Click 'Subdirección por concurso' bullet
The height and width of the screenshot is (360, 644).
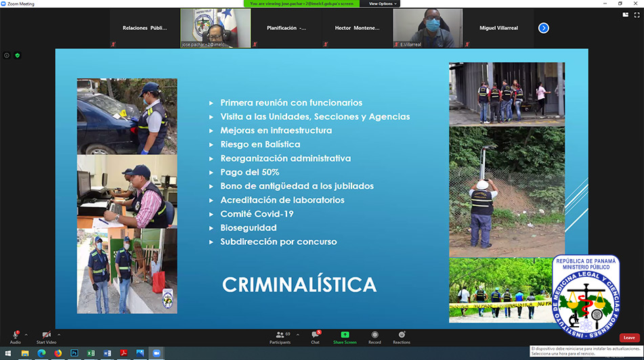(278, 242)
